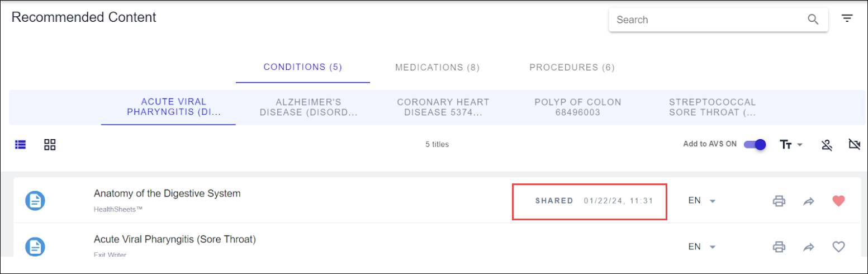Click into the Search field
Screen dimensions: 868x274
[x=704, y=20]
